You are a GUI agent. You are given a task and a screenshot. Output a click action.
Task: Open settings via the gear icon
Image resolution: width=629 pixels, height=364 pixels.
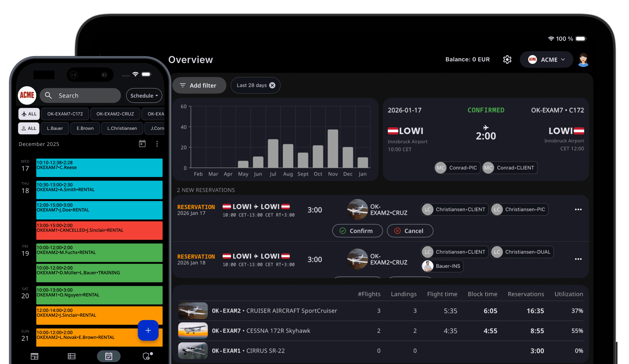click(507, 59)
